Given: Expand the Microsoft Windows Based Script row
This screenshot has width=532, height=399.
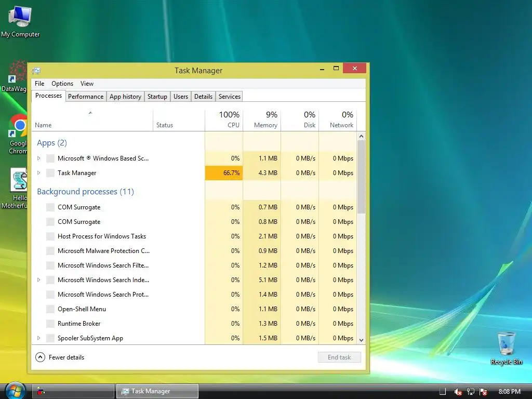Looking at the screenshot, I should click(38, 158).
